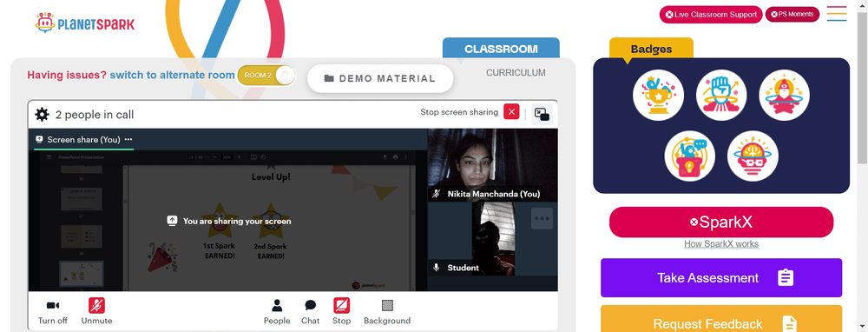Select the CURRICULUM tab
The height and width of the screenshot is (332, 868).
[516, 73]
